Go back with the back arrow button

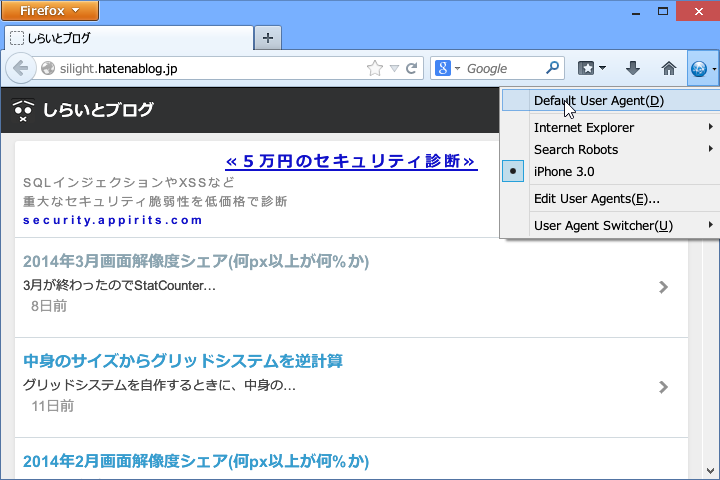(20, 68)
